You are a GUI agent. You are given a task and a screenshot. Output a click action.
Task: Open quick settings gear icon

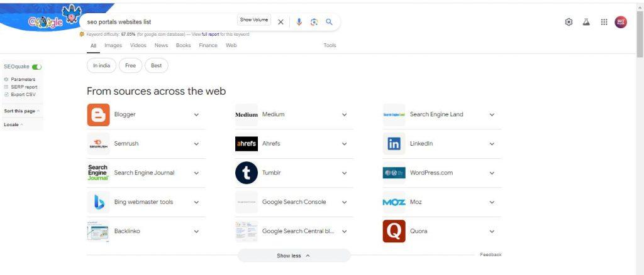tap(569, 22)
